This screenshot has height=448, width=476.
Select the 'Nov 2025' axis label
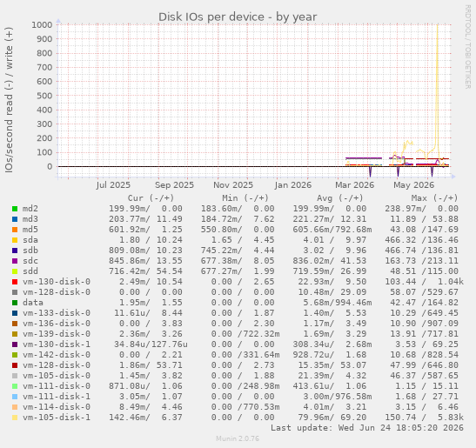233,184
